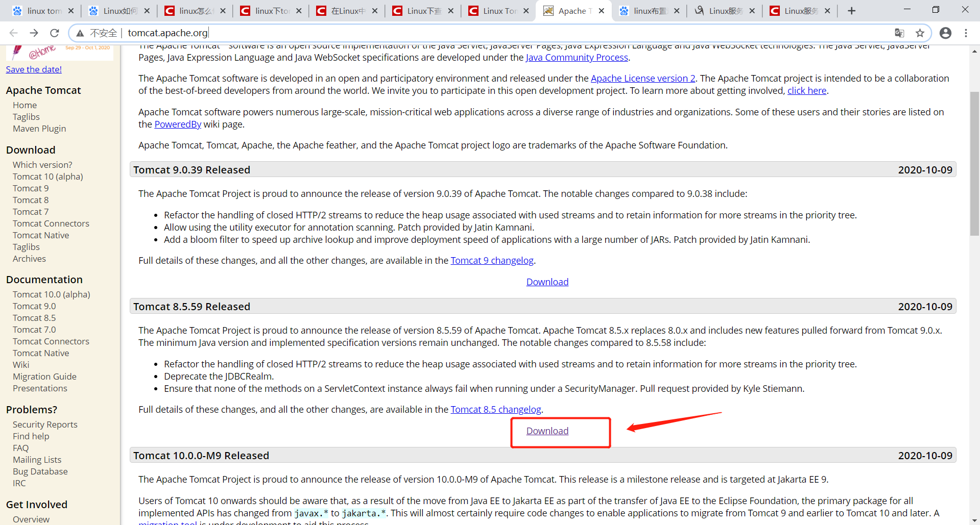Follow the Java Community Process link
The width and height of the screenshot is (980, 525).
(x=577, y=58)
